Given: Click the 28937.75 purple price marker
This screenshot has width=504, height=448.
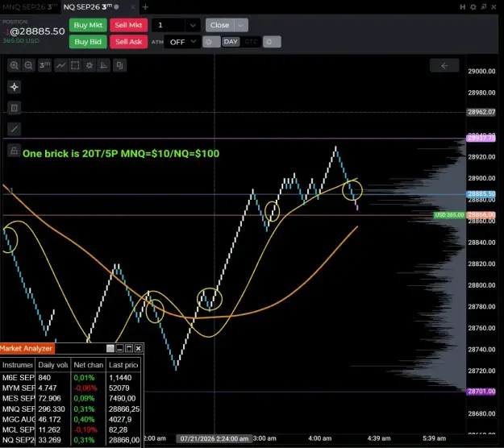Looking at the screenshot, I should pyautogui.click(x=481, y=138).
